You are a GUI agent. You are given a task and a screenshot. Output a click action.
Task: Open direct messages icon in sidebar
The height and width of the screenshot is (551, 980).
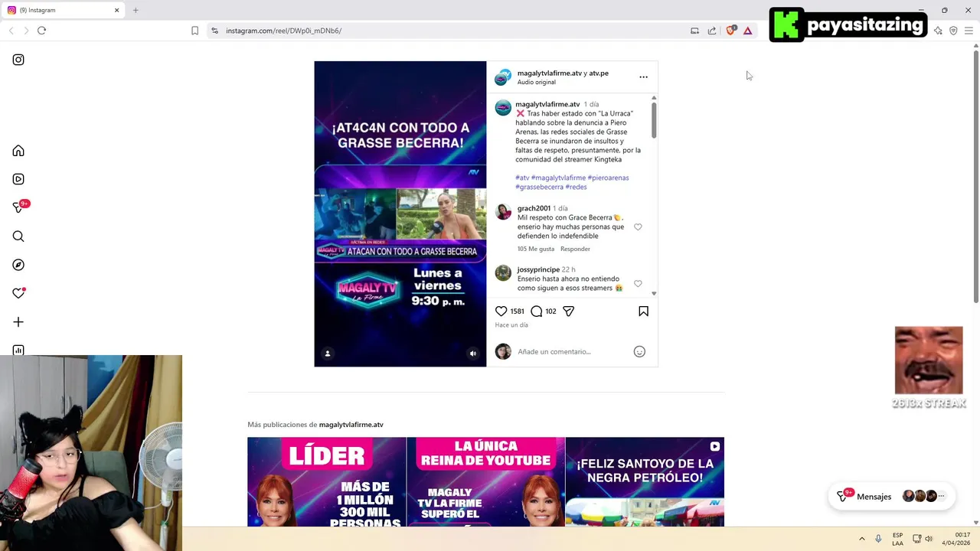click(18, 207)
